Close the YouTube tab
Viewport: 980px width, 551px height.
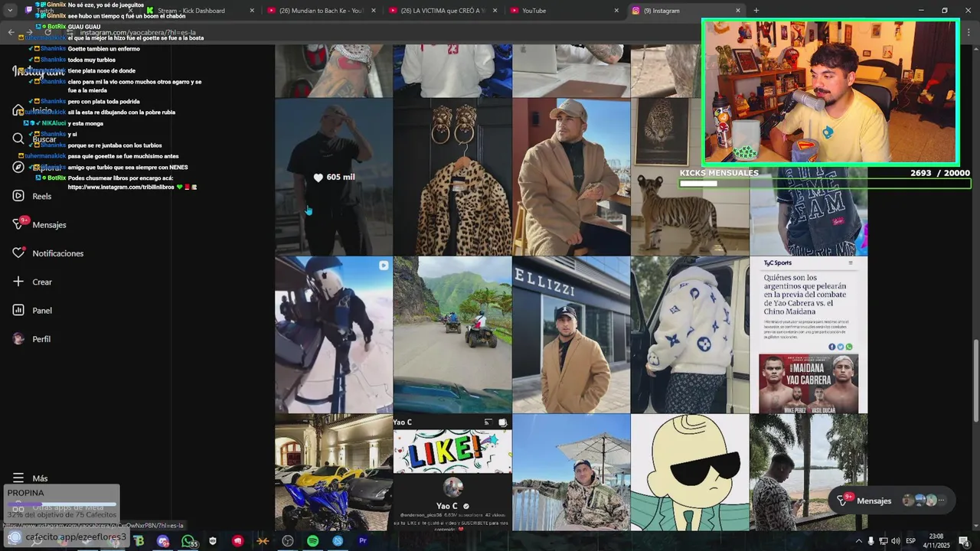616,11
